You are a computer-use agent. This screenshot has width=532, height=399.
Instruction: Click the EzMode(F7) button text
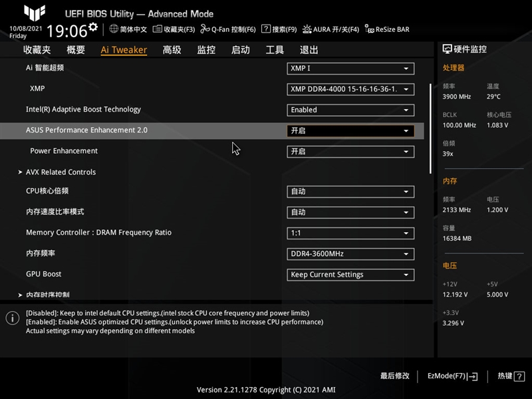[x=446, y=376]
